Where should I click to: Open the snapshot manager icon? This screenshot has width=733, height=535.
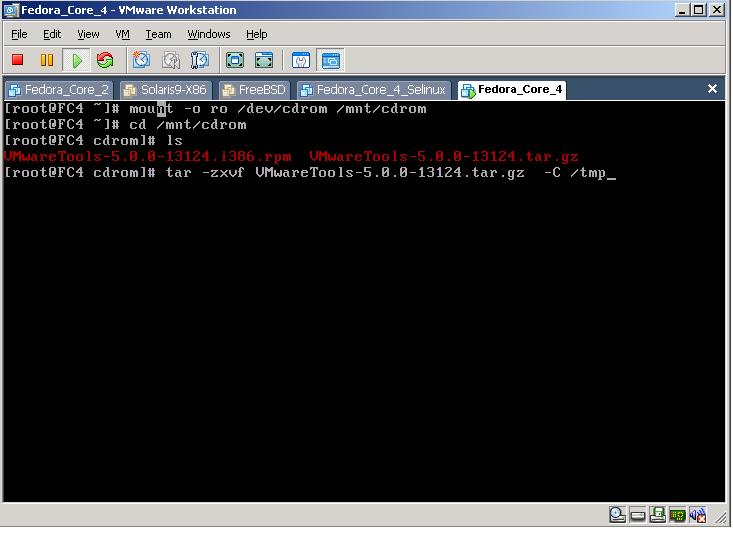[200, 60]
